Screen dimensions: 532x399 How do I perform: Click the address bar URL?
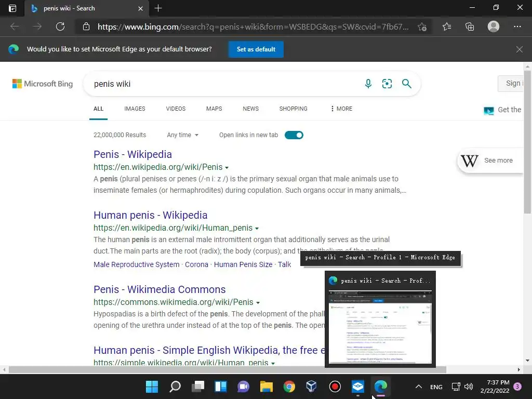pos(253,26)
